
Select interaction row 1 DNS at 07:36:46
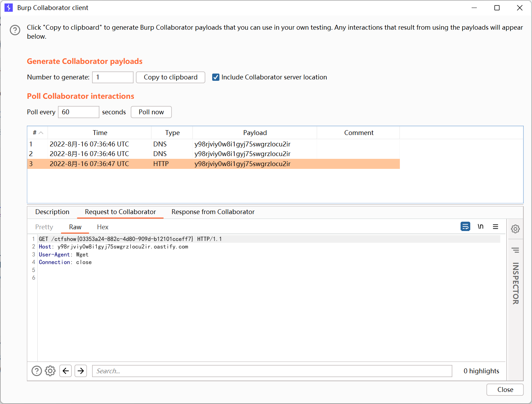click(x=213, y=144)
